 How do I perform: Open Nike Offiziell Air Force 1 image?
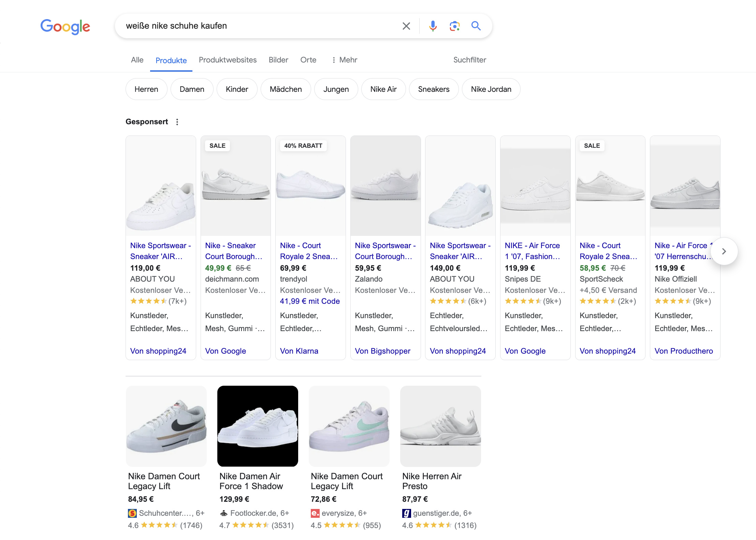(685, 186)
